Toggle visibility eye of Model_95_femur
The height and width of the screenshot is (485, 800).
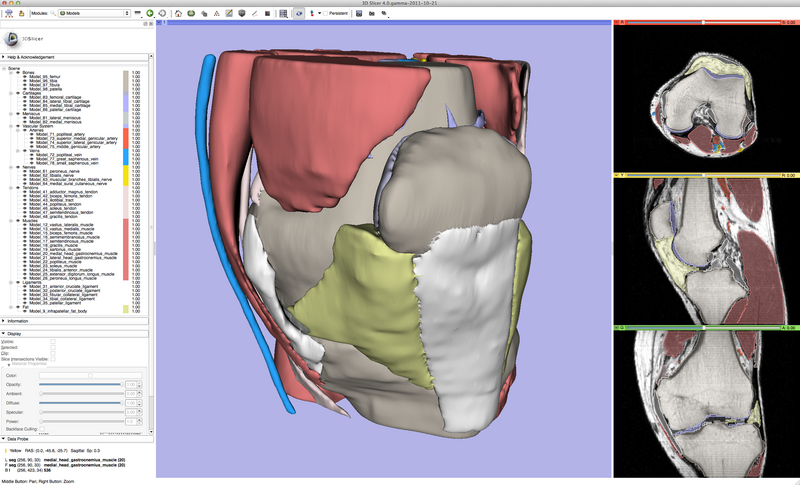tap(25, 76)
